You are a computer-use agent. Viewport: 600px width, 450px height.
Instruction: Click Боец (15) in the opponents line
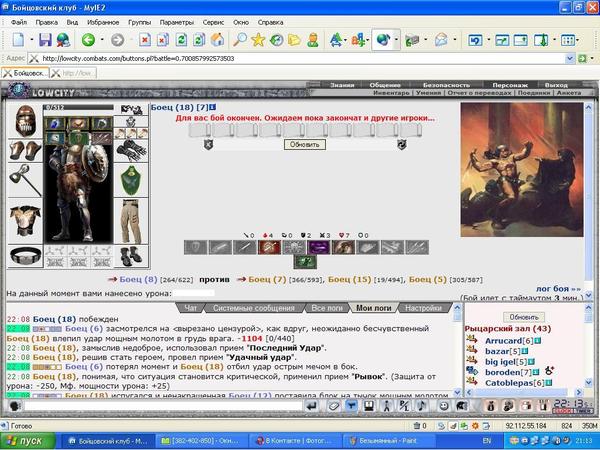[x=349, y=279]
